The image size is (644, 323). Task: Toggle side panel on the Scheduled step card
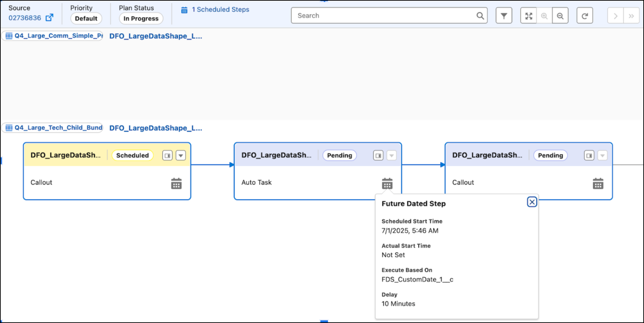(167, 155)
